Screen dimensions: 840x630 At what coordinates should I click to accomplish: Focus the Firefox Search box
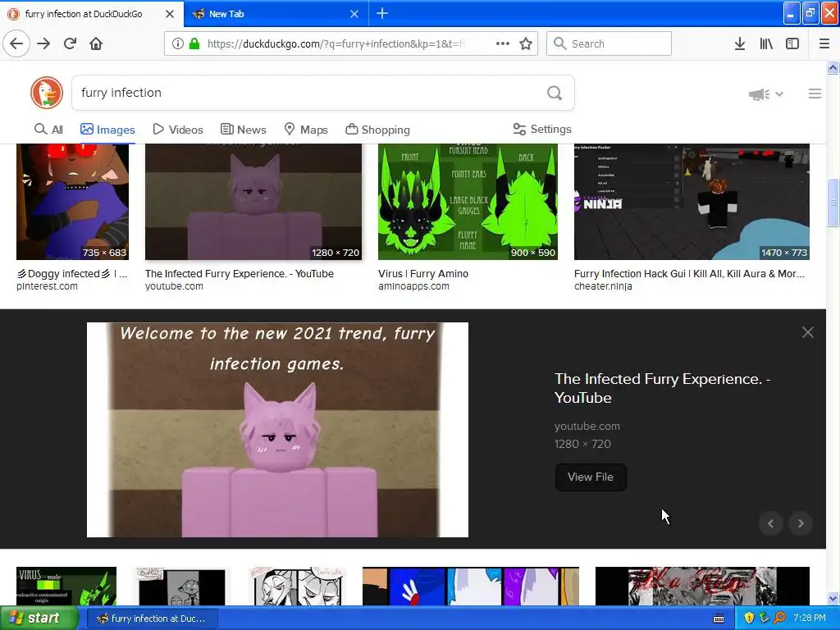(x=609, y=43)
